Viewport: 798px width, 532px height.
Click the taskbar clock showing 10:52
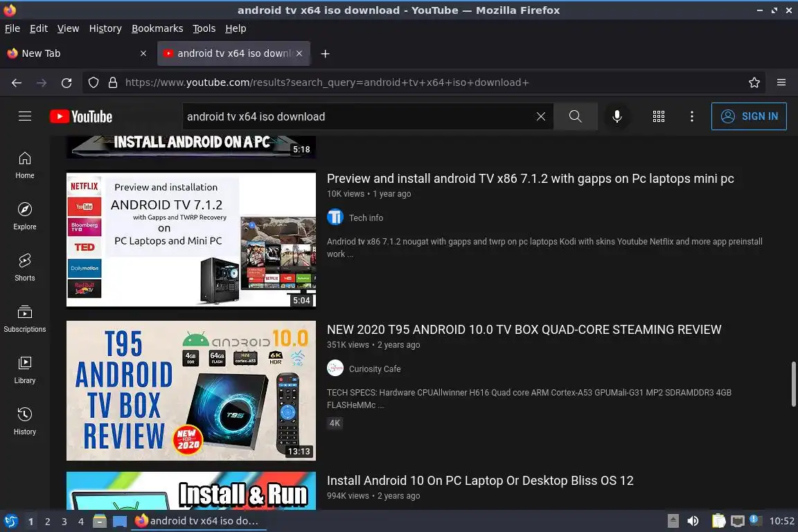pos(781,521)
